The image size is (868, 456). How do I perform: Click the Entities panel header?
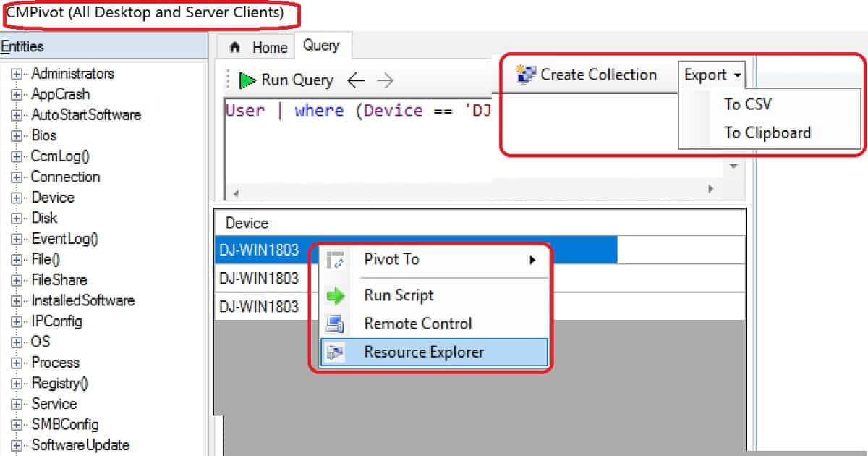click(x=103, y=47)
